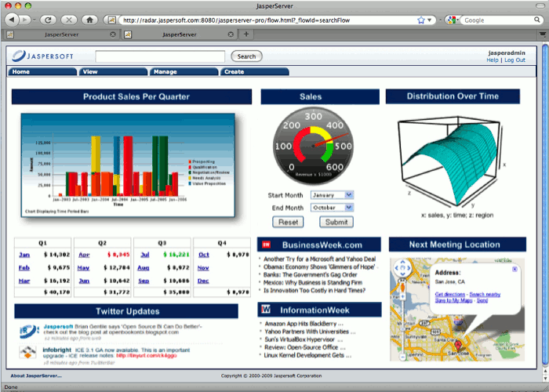Screen dimensions: 549x392
Task: Click the Jul link in Q3
Action: [144, 255]
